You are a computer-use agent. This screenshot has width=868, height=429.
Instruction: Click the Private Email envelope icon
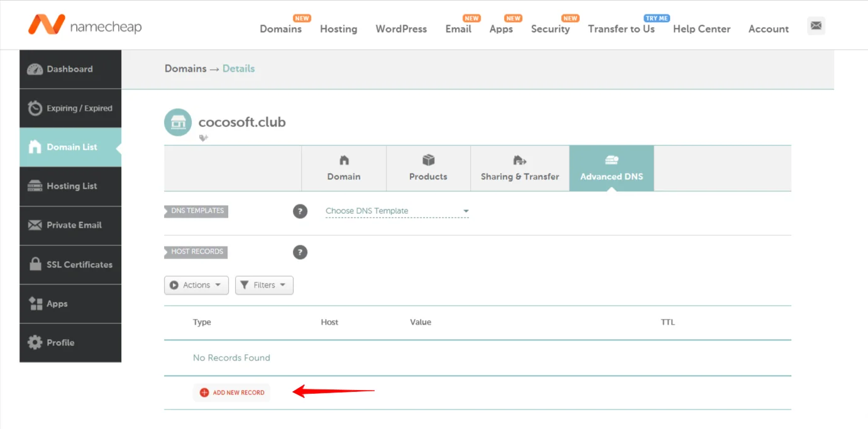click(x=35, y=225)
